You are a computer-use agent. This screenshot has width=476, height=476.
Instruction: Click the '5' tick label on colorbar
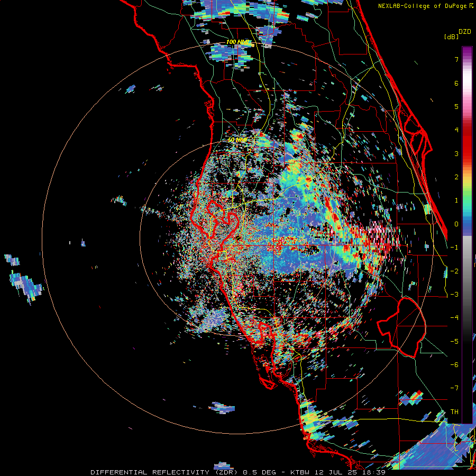click(x=456, y=106)
